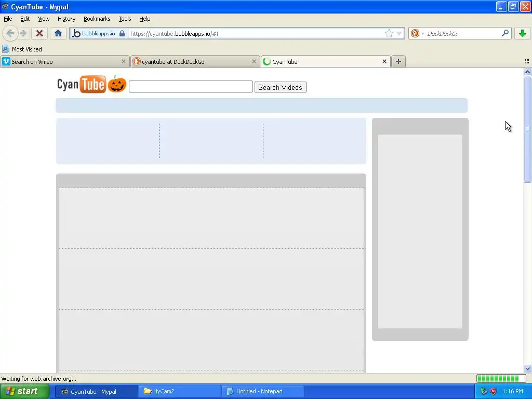Viewport: 532px width, 399px height.
Task: Open the Most Visited bookmarks folder
Action: pyautogui.click(x=22, y=49)
